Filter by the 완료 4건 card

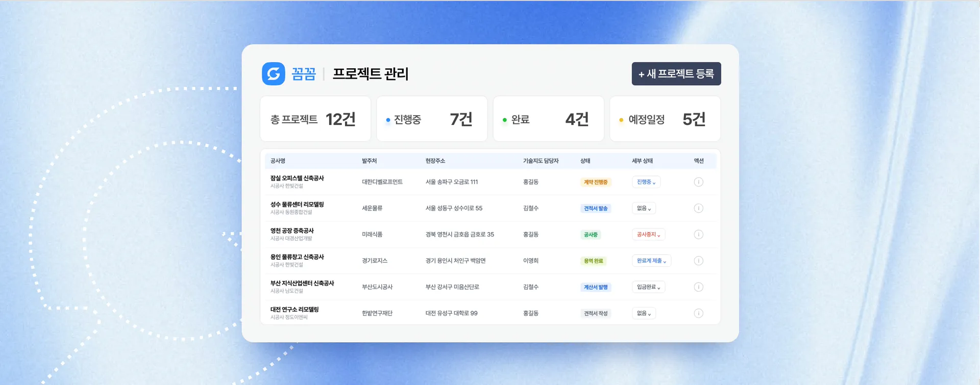click(549, 119)
